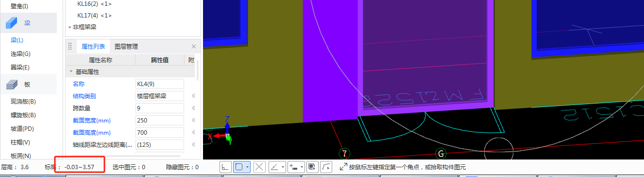Screen dimensions: 644x177
Task: Select 坡道(PD) component type
Action: point(22,129)
